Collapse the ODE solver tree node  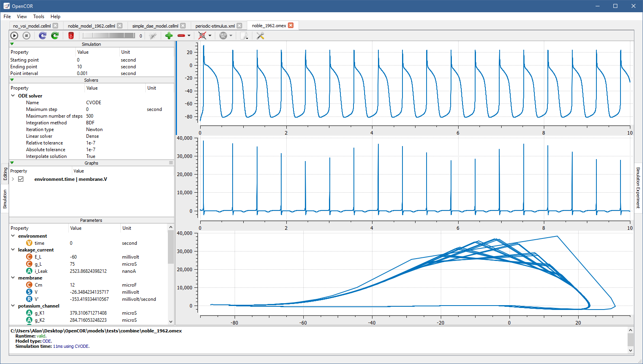[x=13, y=96]
